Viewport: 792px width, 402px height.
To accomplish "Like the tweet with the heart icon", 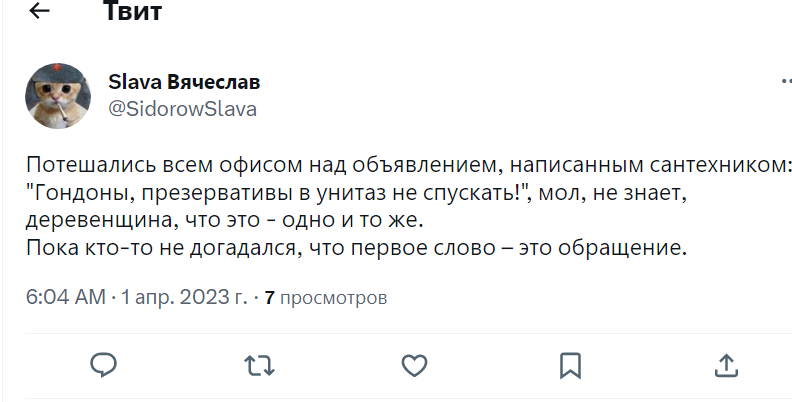I will tap(414, 364).
